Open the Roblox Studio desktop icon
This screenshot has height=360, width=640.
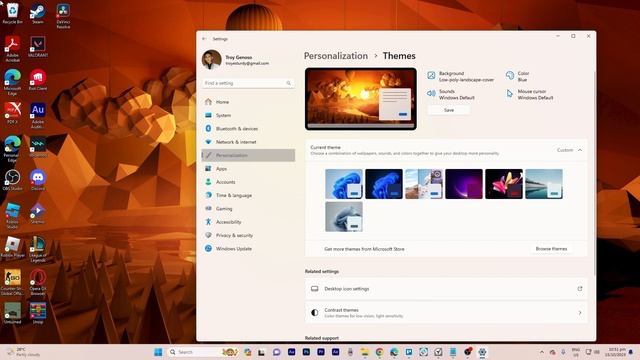click(x=13, y=216)
